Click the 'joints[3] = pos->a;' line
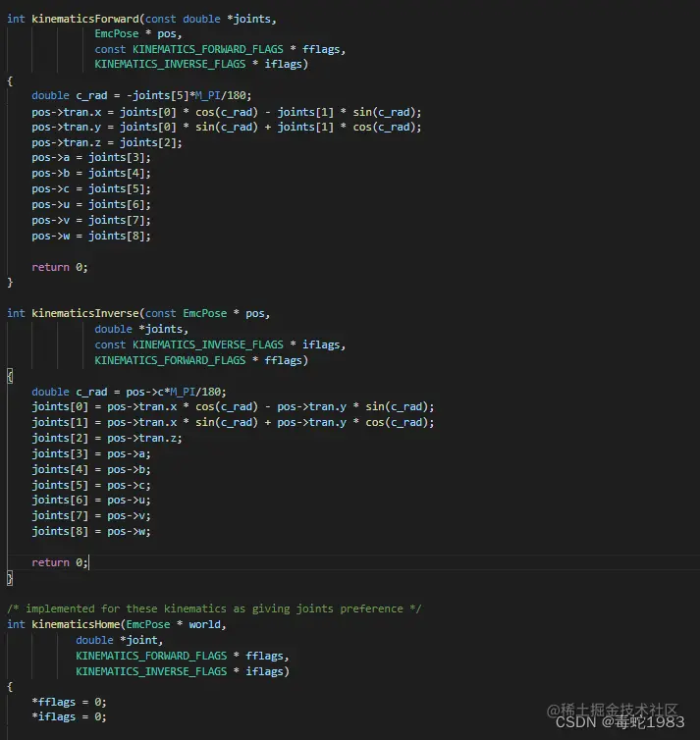Viewport: 700px width, 740px height. point(91,453)
